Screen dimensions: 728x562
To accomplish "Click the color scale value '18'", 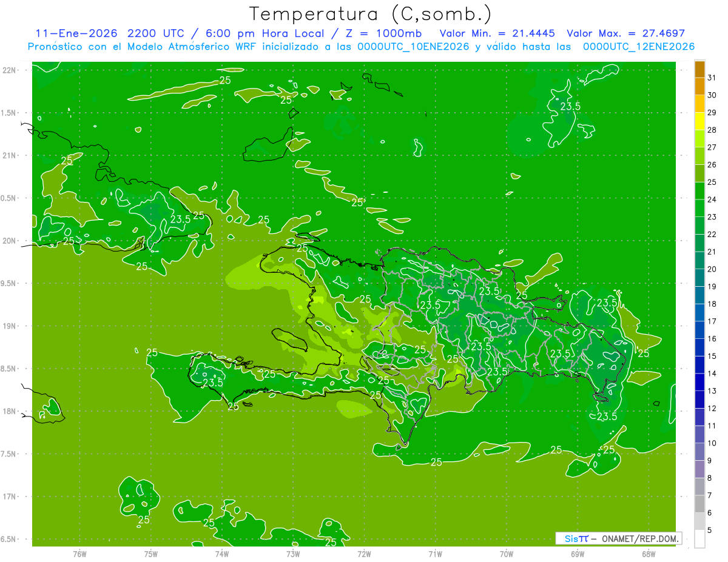I will (712, 304).
